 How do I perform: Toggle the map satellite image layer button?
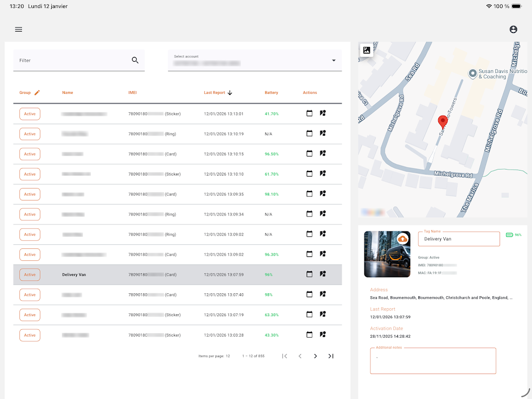[366, 50]
